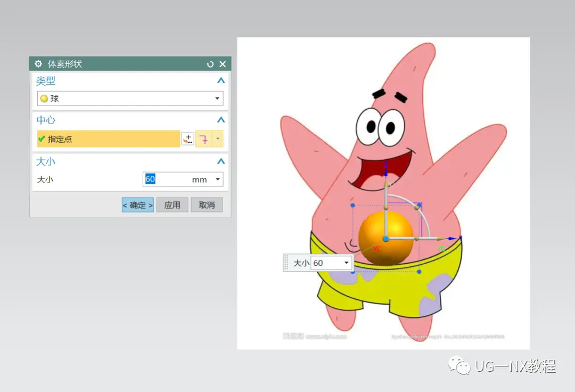Click the 确定 button
Screen dimensions: 575x392
coord(138,205)
